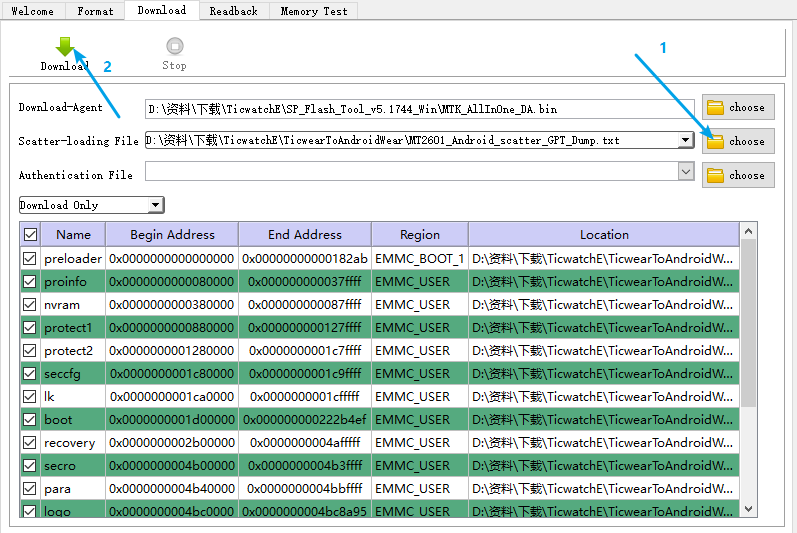Expand the Authentication File dropdown

[x=686, y=172]
